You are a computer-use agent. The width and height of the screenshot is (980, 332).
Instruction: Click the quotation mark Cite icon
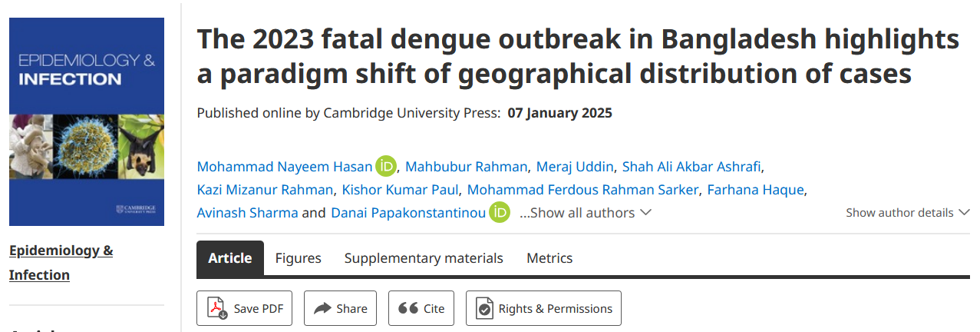tap(408, 308)
